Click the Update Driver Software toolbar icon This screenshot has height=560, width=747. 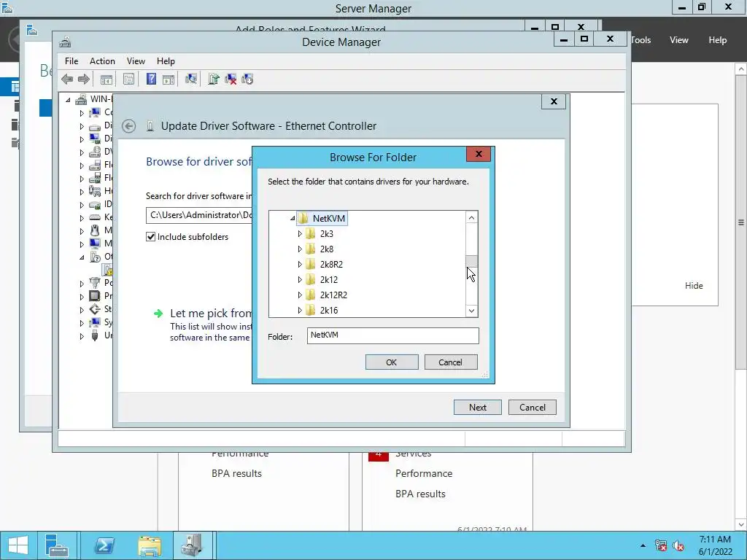(x=214, y=79)
